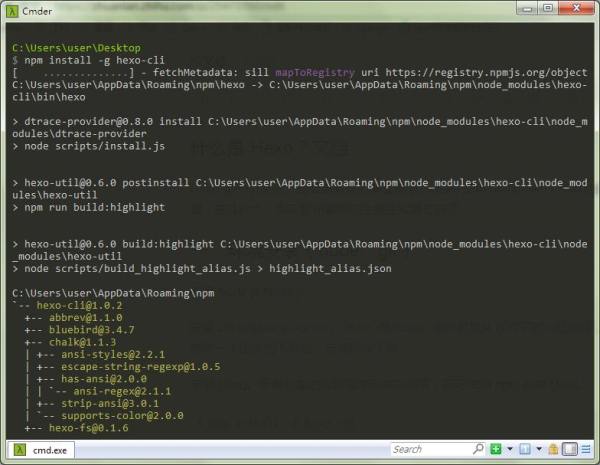Screen dimensions: 600x465
Task: Click the path C:\Users\user\Desktop text
Action: tap(76, 48)
